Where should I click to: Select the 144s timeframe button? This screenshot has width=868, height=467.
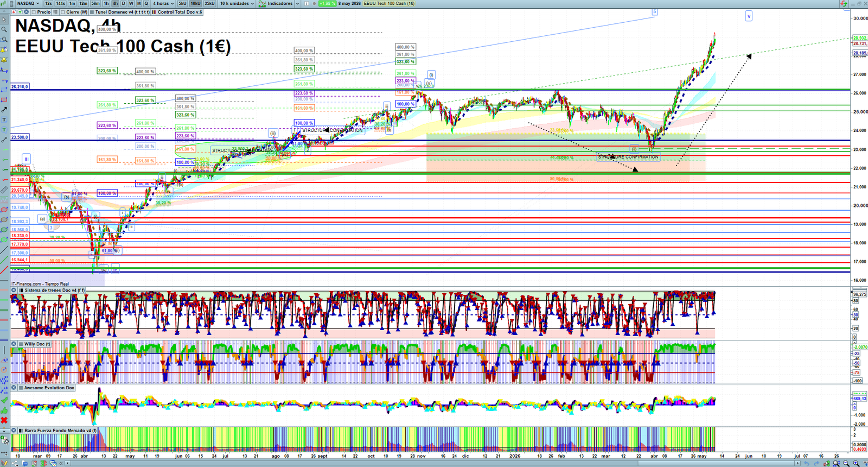[x=60, y=3]
